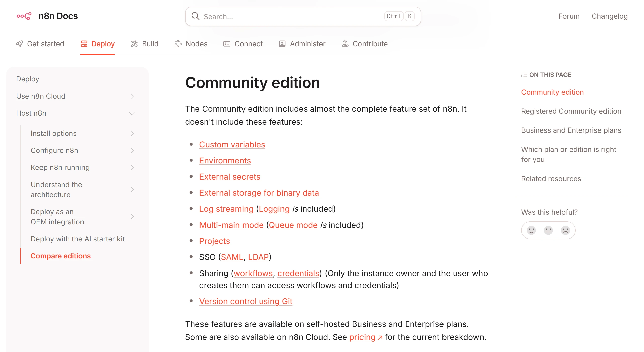Open the Changelog link
This screenshot has height=352, width=644.
[x=610, y=16]
